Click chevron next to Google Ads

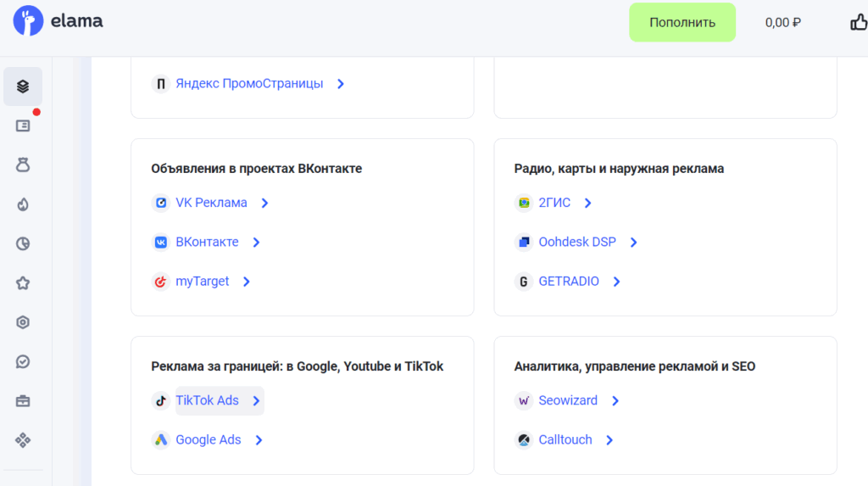tap(259, 440)
